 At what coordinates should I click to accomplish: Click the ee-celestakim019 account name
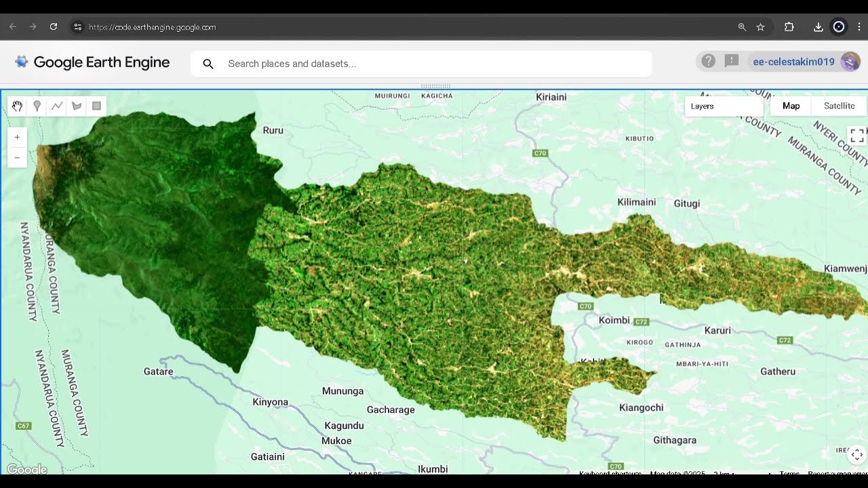(793, 62)
